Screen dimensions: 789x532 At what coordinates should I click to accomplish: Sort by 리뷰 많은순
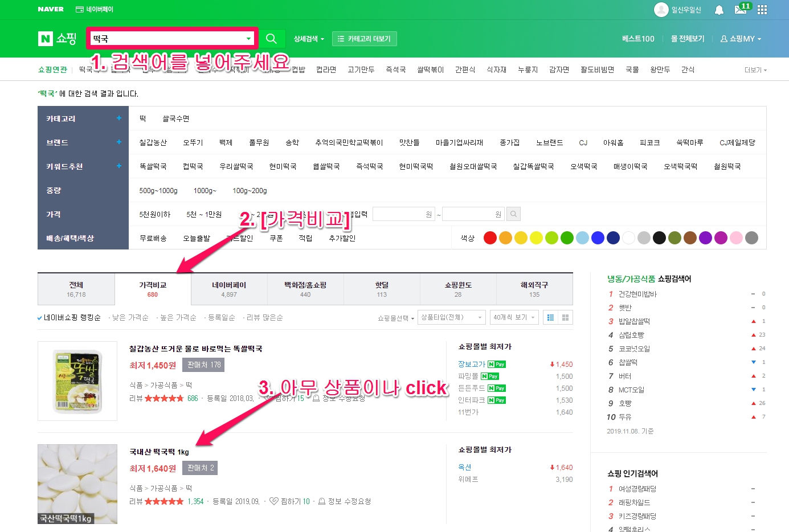coord(265,317)
